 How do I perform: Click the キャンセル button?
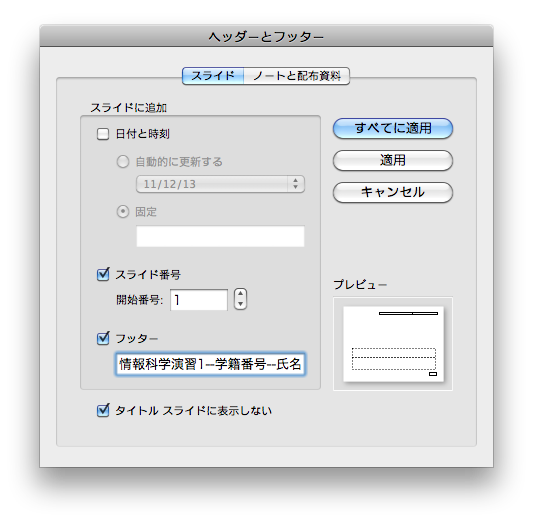point(393,192)
